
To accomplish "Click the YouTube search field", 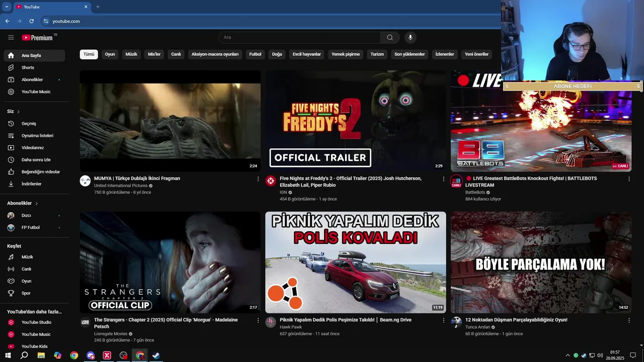I will point(300,37).
